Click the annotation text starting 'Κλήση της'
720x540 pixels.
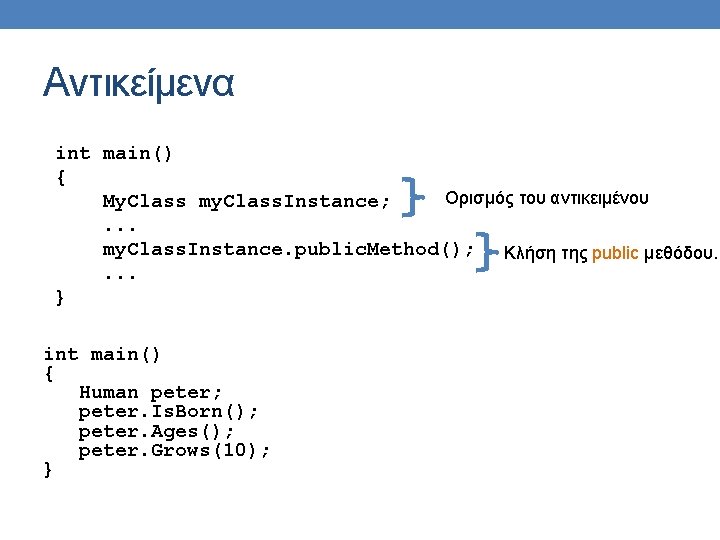610,253
